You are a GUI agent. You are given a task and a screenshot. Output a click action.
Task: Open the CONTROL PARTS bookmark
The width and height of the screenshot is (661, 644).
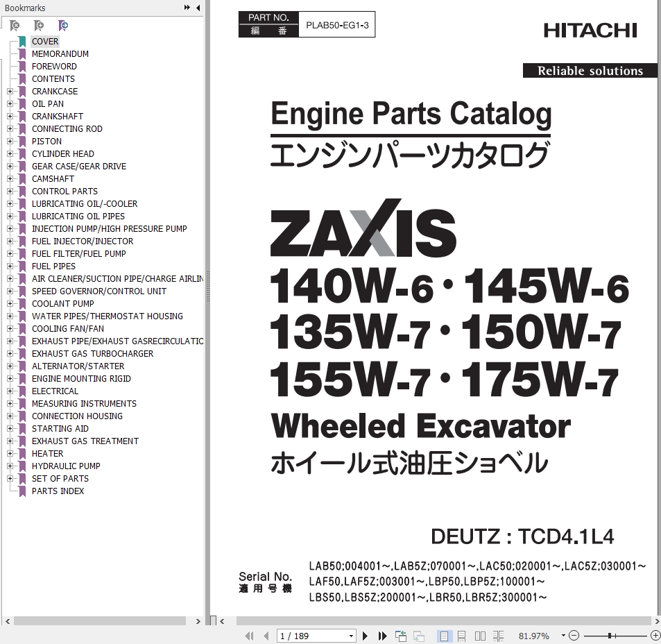65,191
